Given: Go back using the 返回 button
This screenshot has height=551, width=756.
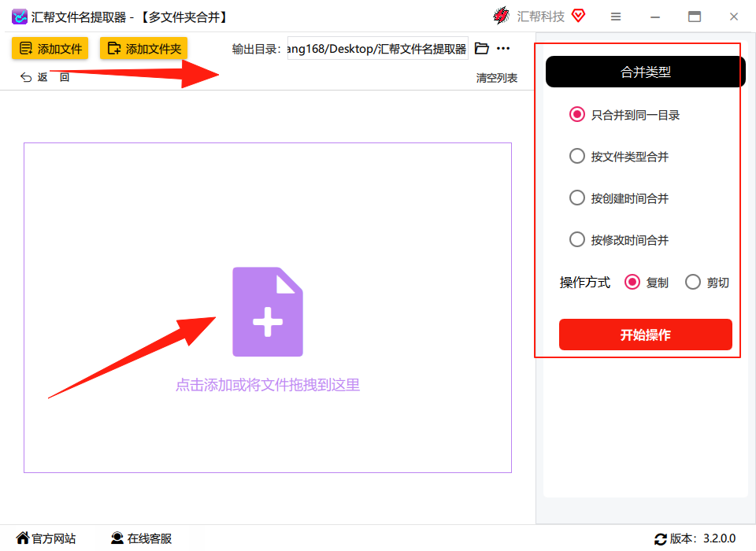Looking at the screenshot, I should click(x=45, y=77).
